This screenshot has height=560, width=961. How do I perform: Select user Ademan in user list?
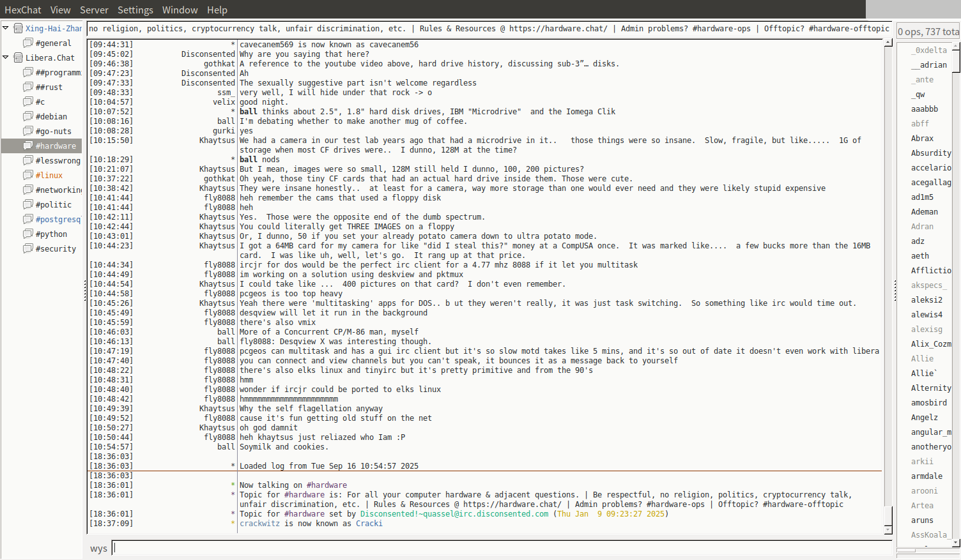pos(925,212)
